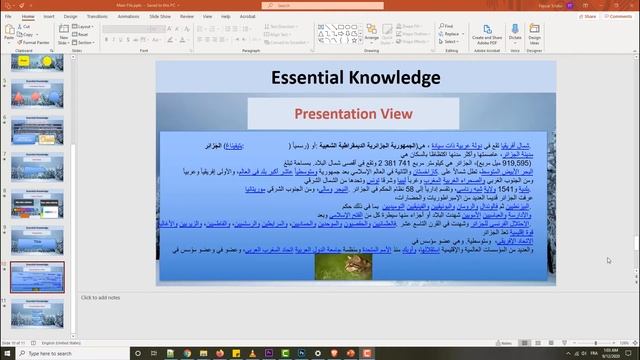The image size is (640, 360).
Task: Open the Comments pane
Action: [618, 16]
